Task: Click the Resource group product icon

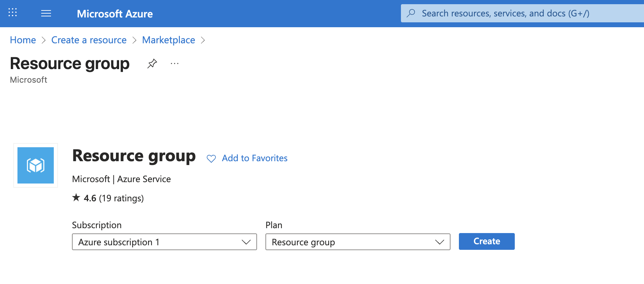Action: 35,165
